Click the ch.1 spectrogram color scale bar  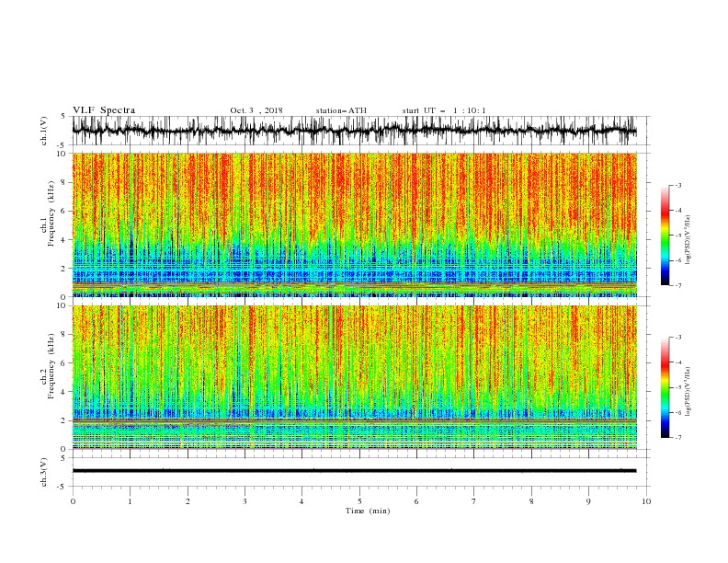click(665, 236)
